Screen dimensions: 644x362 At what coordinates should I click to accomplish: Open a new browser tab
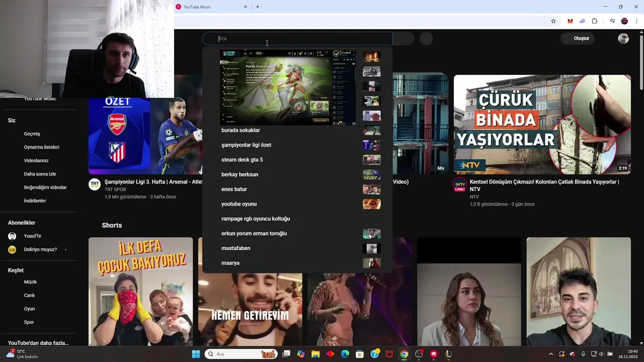click(x=258, y=7)
